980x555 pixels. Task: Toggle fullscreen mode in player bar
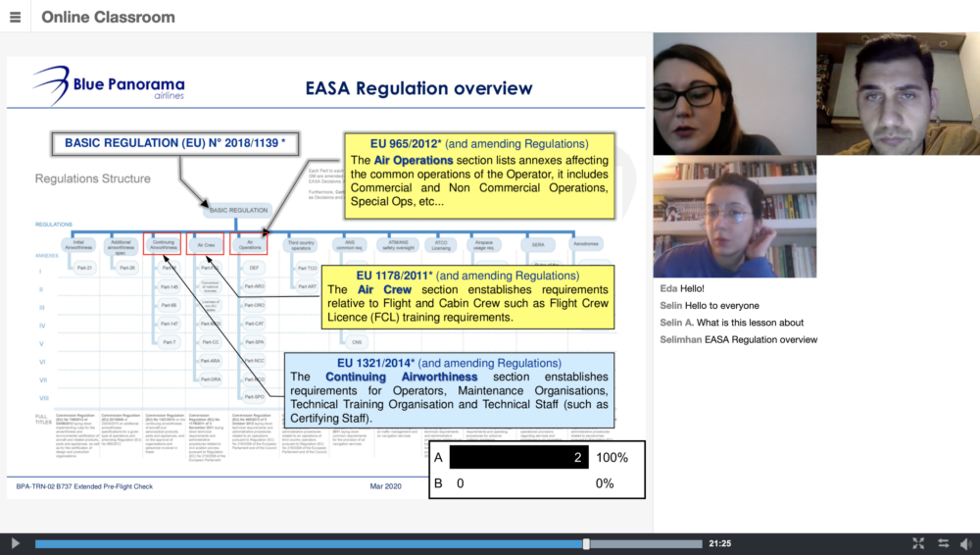918,544
